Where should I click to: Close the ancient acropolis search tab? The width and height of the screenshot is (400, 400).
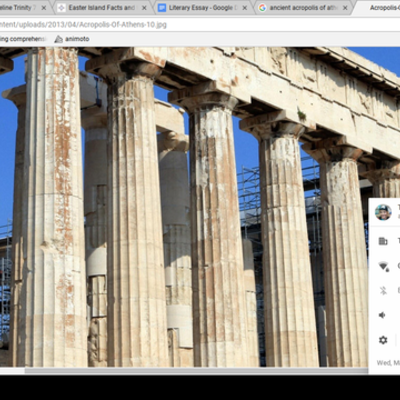point(345,8)
